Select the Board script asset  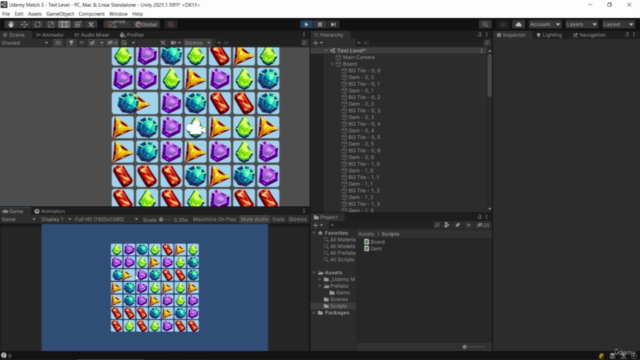tap(374, 242)
